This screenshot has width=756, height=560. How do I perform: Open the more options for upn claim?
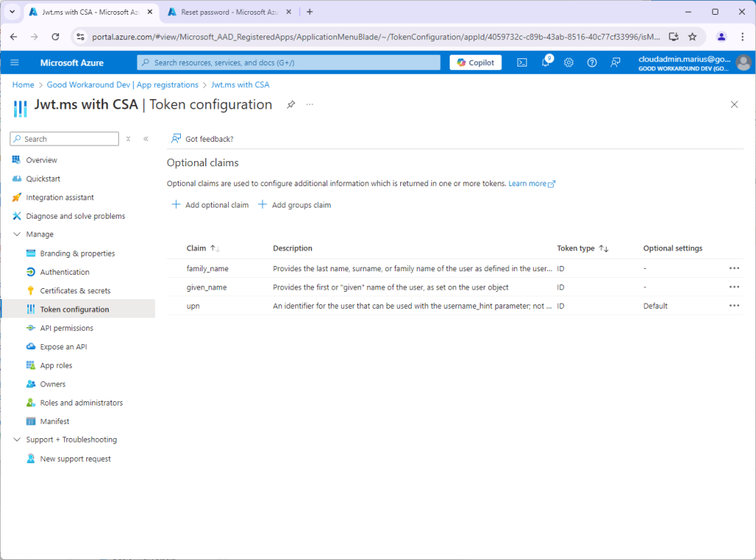tap(734, 305)
